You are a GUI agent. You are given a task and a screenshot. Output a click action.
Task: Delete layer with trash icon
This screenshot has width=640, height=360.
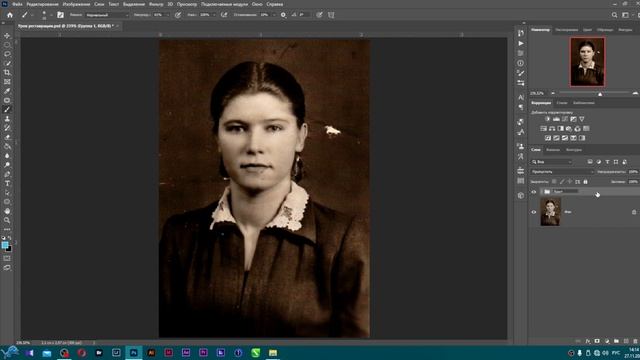click(635, 341)
